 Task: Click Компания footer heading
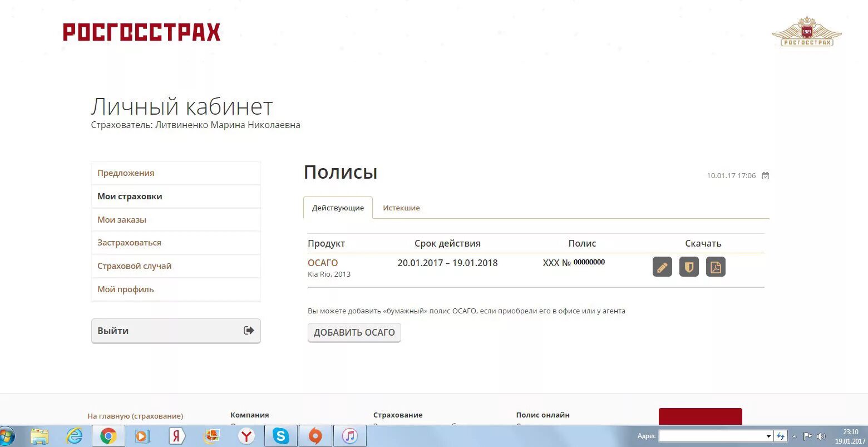250,415
